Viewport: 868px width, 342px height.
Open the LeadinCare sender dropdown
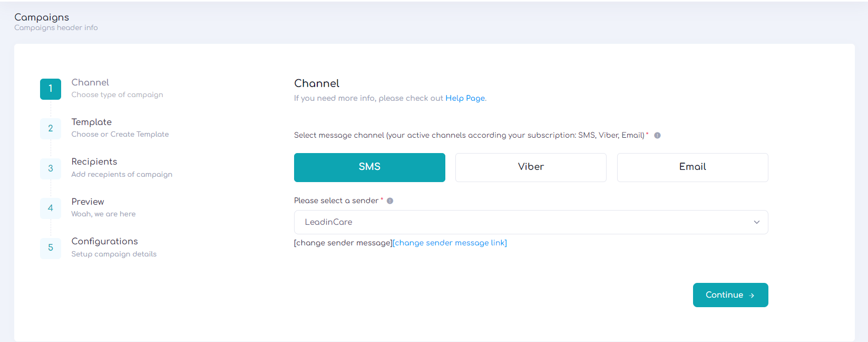pos(527,222)
